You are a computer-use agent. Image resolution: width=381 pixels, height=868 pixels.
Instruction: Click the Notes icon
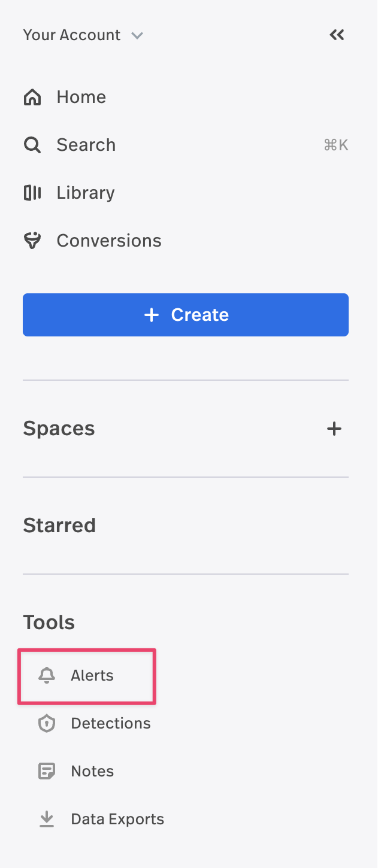(47, 771)
